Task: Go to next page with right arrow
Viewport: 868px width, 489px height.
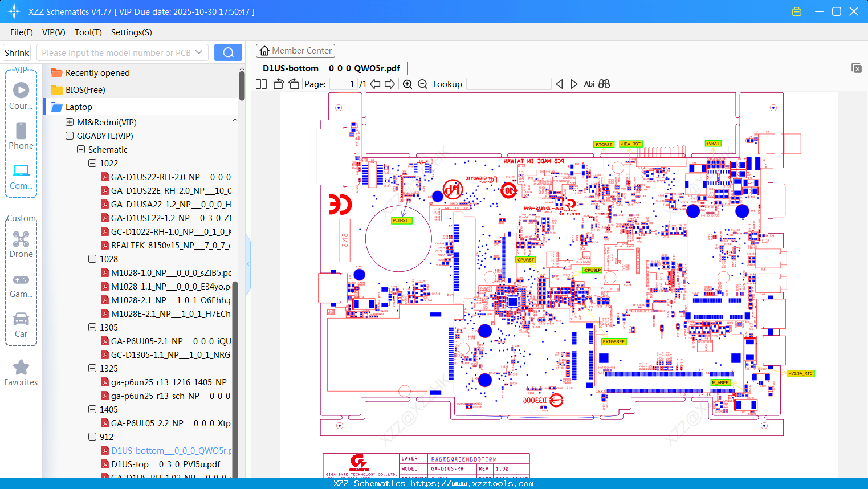Action: click(x=390, y=84)
